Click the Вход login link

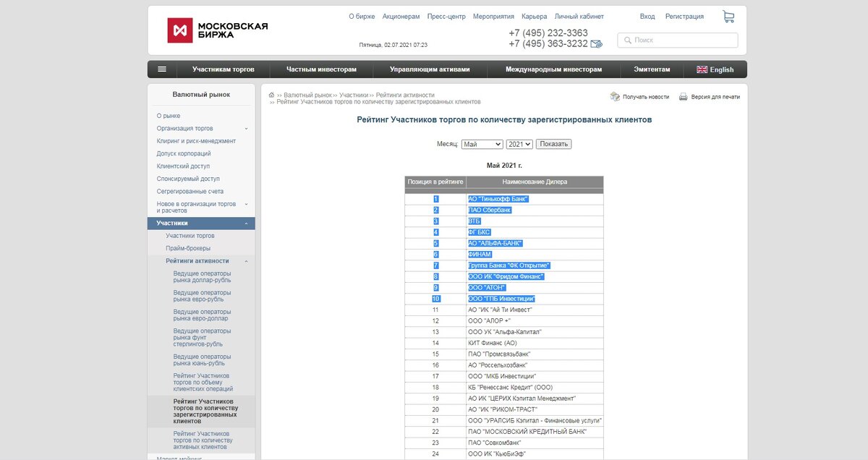(647, 17)
